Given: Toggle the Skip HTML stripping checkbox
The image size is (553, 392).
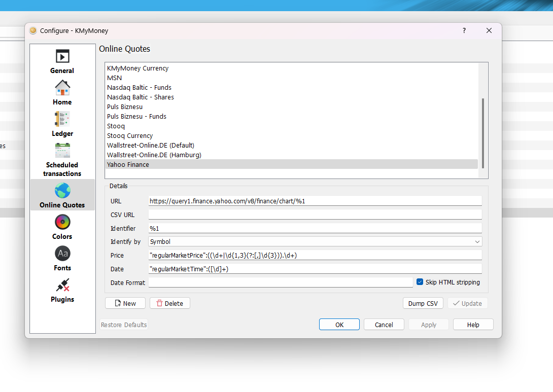Looking at the screenshot, I should (x=420, y=282).
